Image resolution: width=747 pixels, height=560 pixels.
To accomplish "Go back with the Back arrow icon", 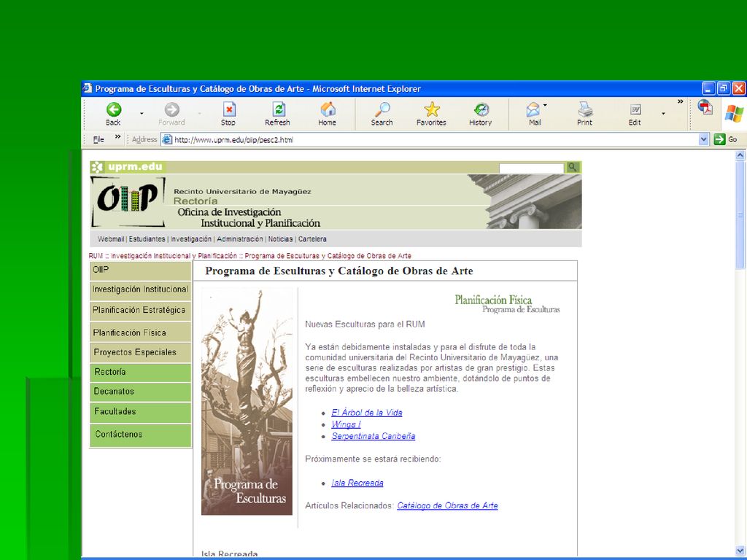I will click(113, 109).
